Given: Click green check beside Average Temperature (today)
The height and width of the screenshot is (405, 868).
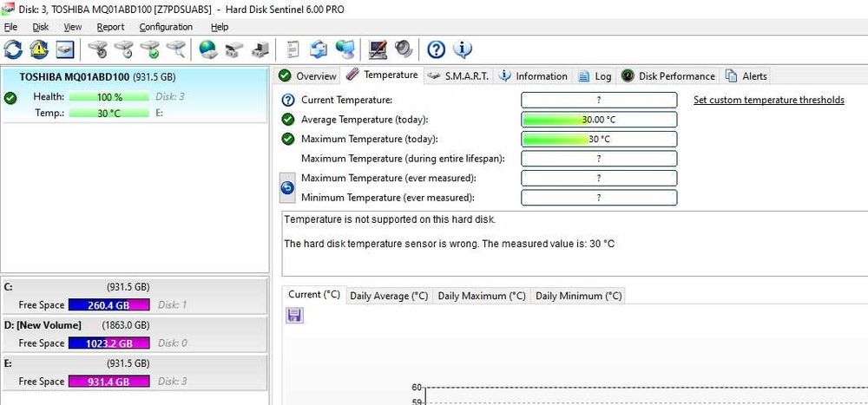Looking at the screenshot, I should 288,120.
